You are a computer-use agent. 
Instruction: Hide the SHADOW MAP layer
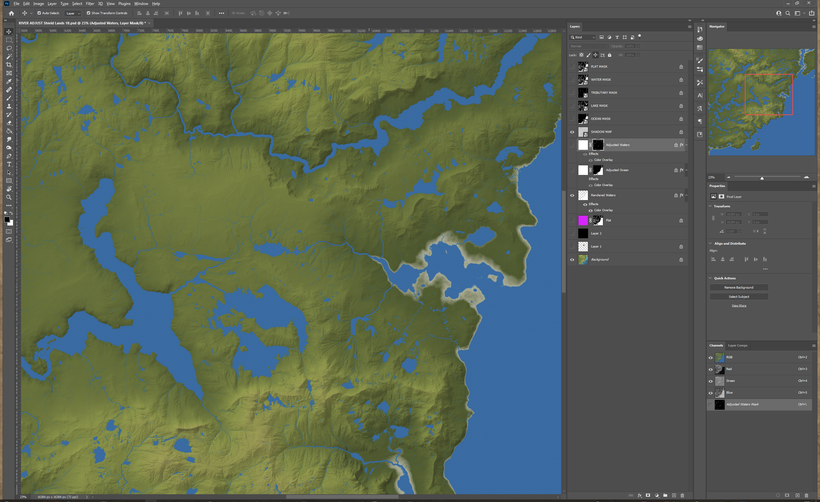click(573, 132)
